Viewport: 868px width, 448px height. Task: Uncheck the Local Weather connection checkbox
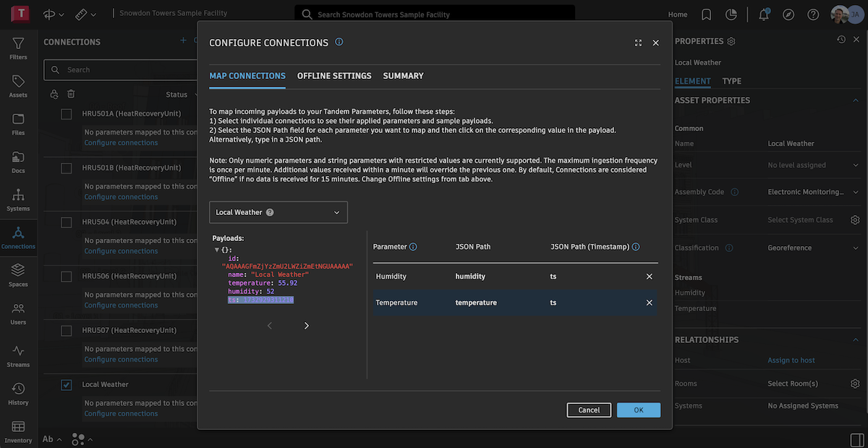pos(67,385)
